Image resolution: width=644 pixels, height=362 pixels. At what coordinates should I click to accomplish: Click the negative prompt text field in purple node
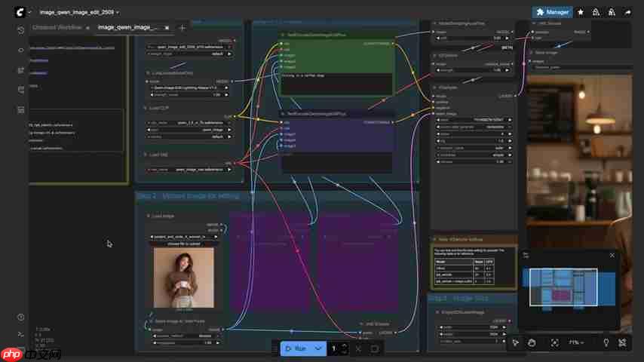click(336, 162)
